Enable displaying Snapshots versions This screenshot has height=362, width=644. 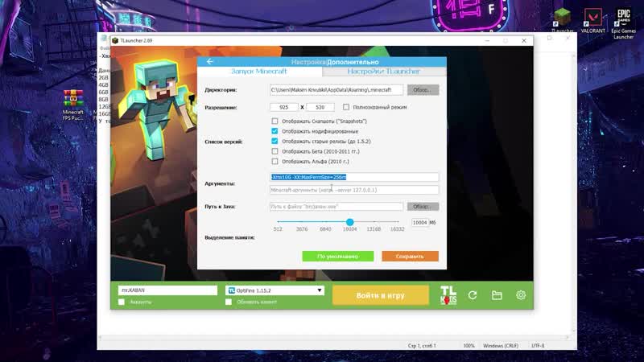[275, 121]
